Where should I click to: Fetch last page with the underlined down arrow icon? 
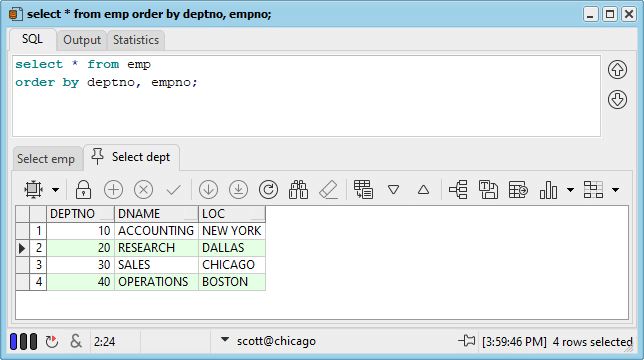[238, 190]
